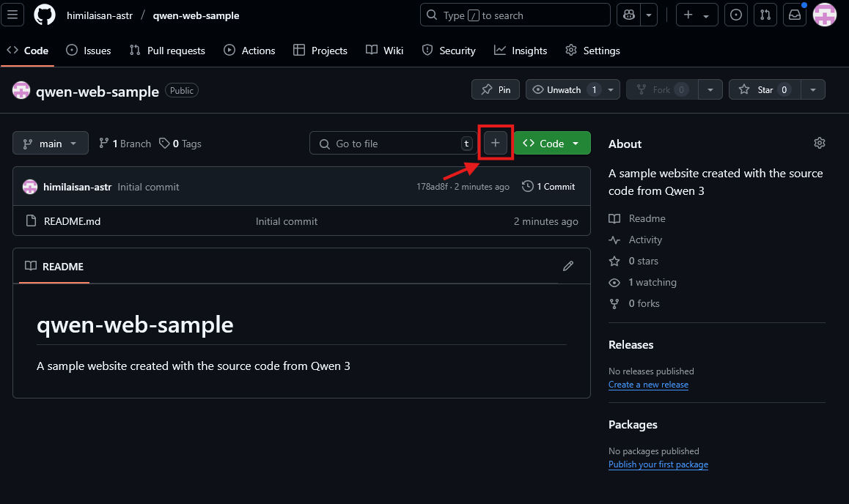The width and height of the screenshot is (849, 504).
Task: Click the Packages heading link
Action: (633, 424)
